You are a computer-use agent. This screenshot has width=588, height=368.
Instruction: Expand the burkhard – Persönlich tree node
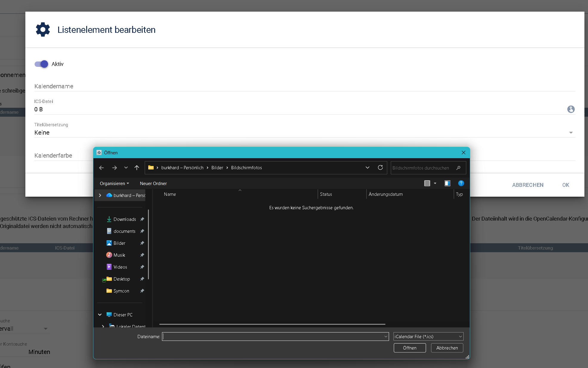pos(100,195)
